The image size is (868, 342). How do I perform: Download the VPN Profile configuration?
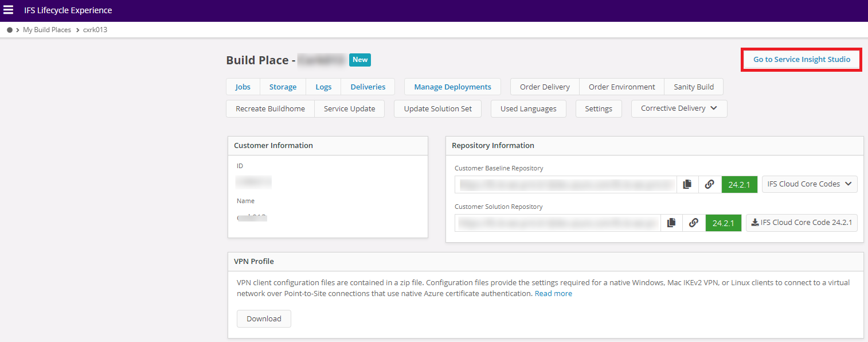(264, 318)
